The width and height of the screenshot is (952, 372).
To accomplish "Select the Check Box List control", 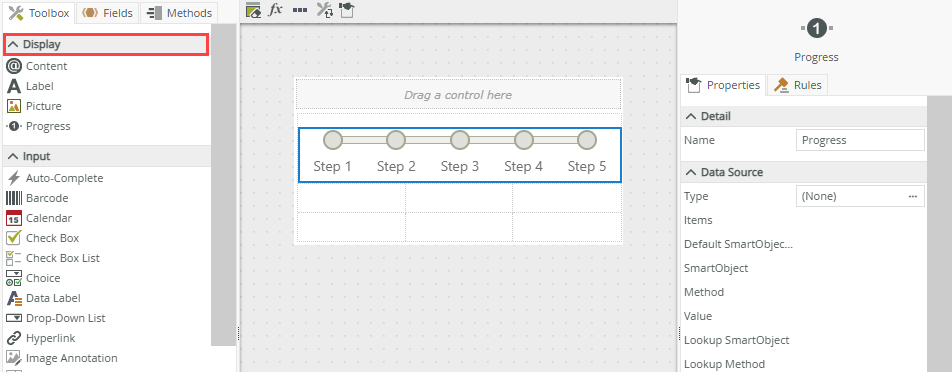I will tap(53, 258).
